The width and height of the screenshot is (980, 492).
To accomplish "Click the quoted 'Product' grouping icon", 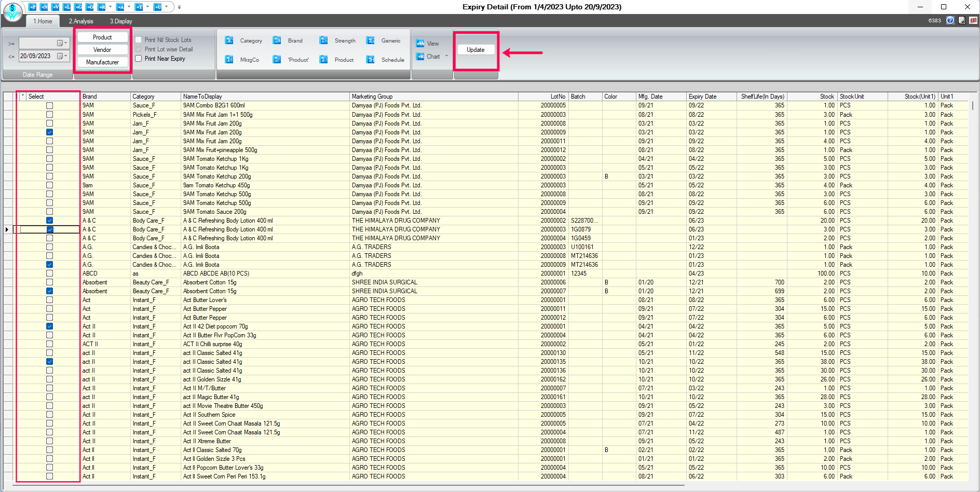I will click(277, 60).
